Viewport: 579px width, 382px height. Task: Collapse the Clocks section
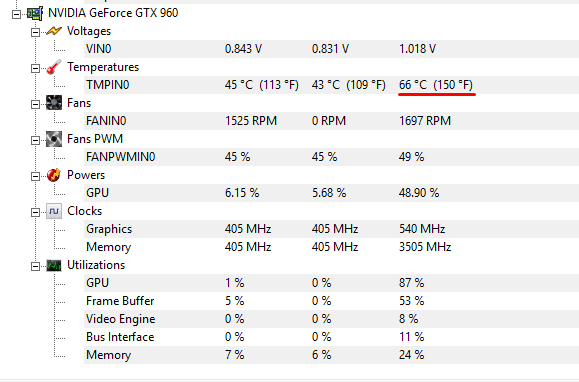[35, 213]
